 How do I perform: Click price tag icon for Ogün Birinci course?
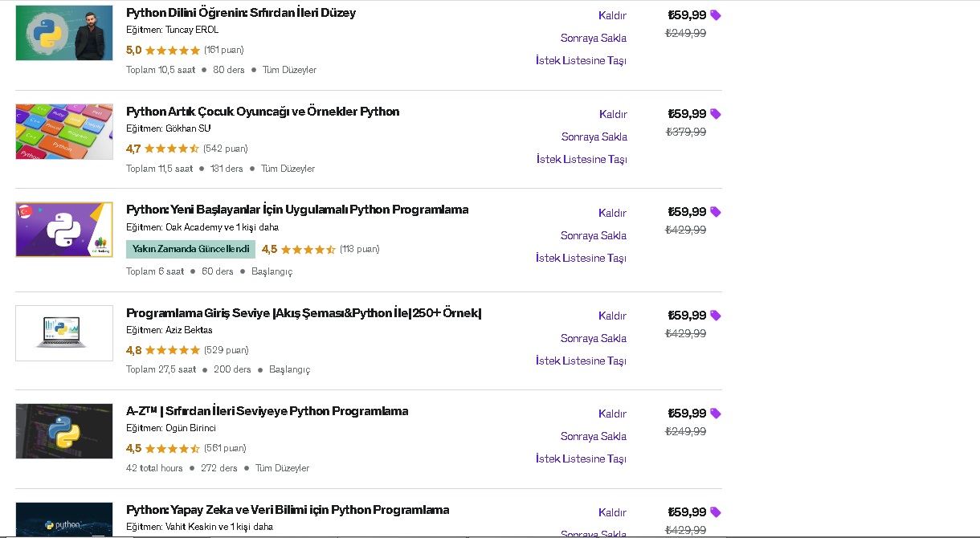click(716, 414)
